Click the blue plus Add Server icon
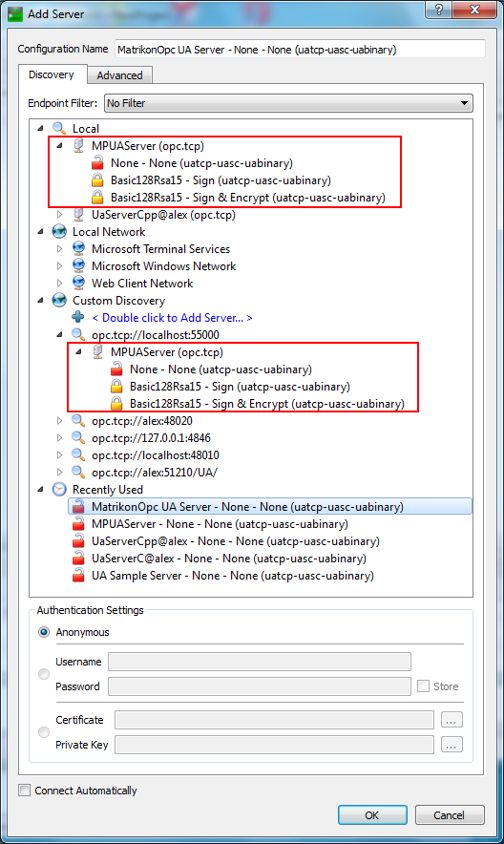This screenshot has width=504, height=844. [x=78, y=318]
